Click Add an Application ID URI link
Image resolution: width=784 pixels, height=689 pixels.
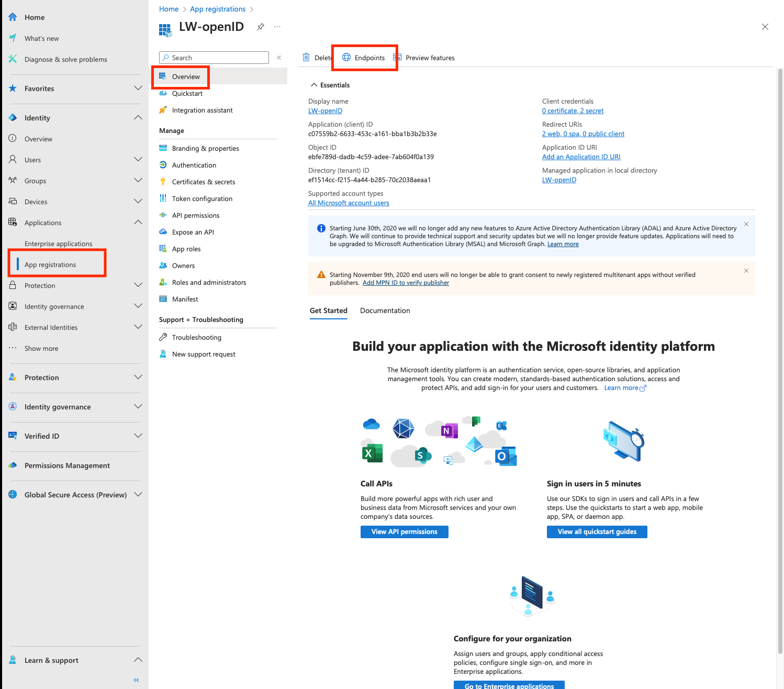581,157
